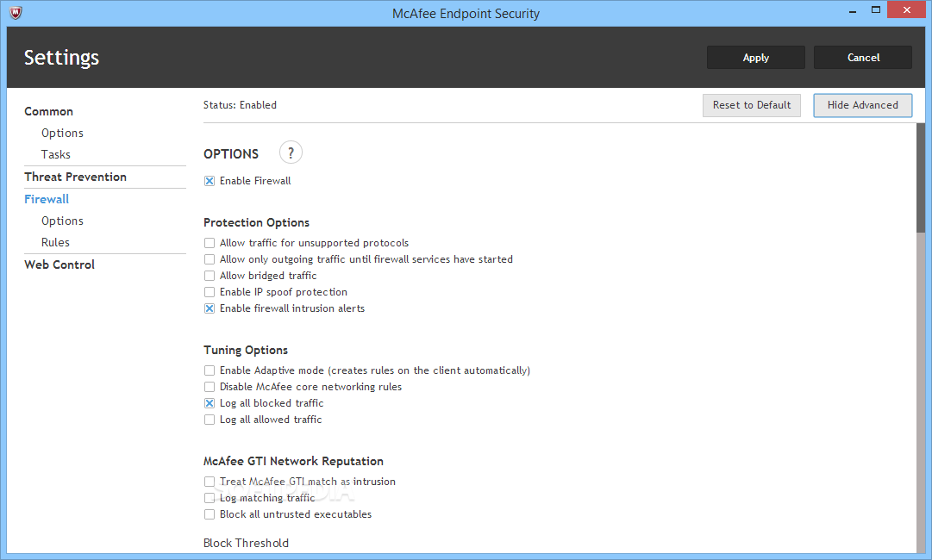Open Rules under Firewall
Image resolution: width=932 pixels, height=560 pixels.
tap(55, 242)
